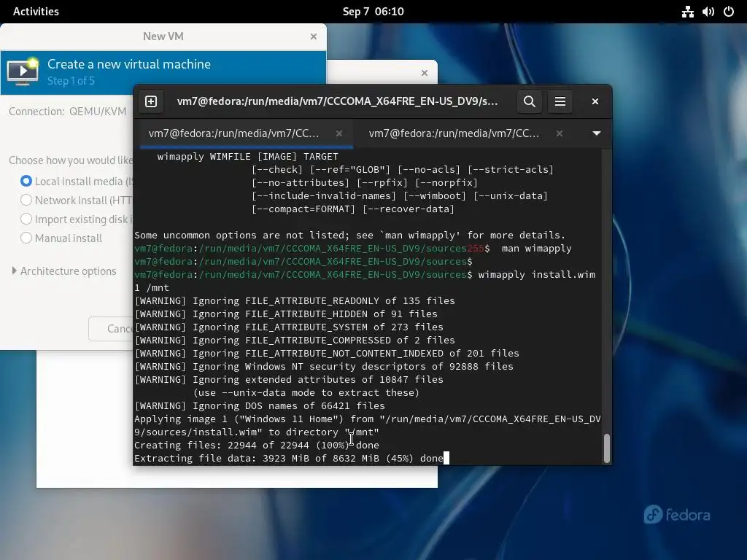
Task: Open the clock and calendar menu
Action: click(373, 12)
